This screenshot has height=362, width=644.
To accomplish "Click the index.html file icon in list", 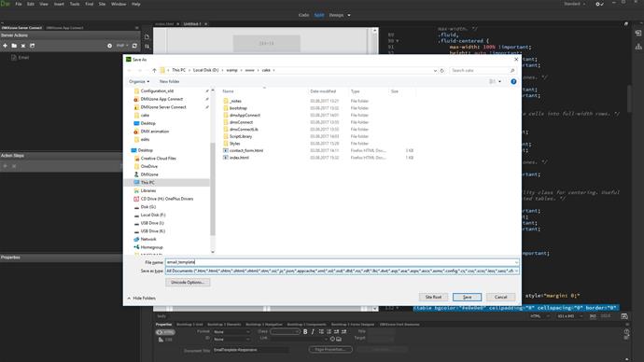I will click(x=226, y=158).
